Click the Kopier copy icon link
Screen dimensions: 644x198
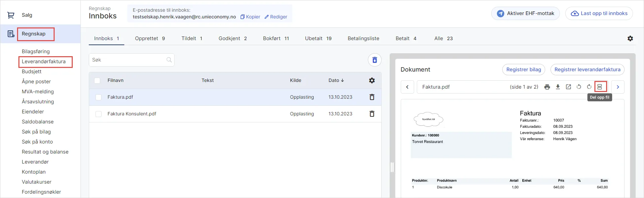point(250,17)
